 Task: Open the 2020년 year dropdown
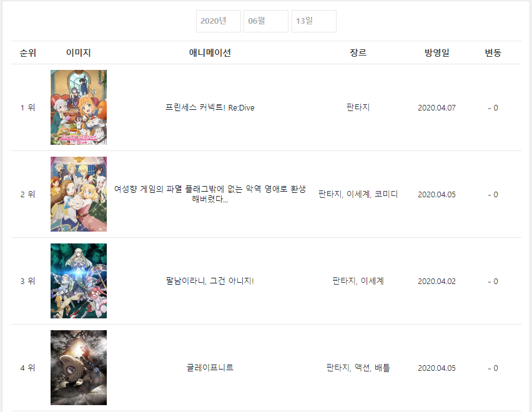pyautogui.click(x=218, y=21)
